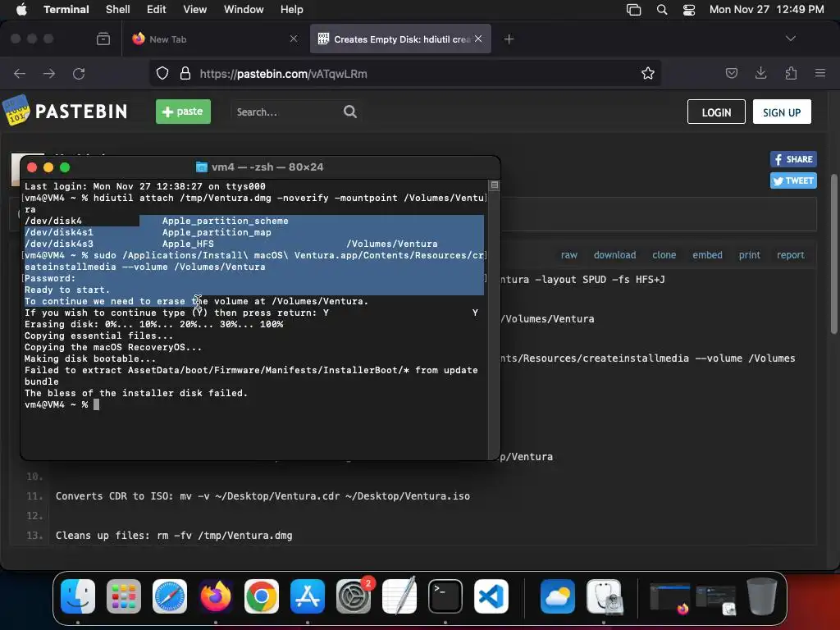Open Disk Utility from the Dock
The height and width of the screenshot is (630, 840).
(x=604, y=596)
